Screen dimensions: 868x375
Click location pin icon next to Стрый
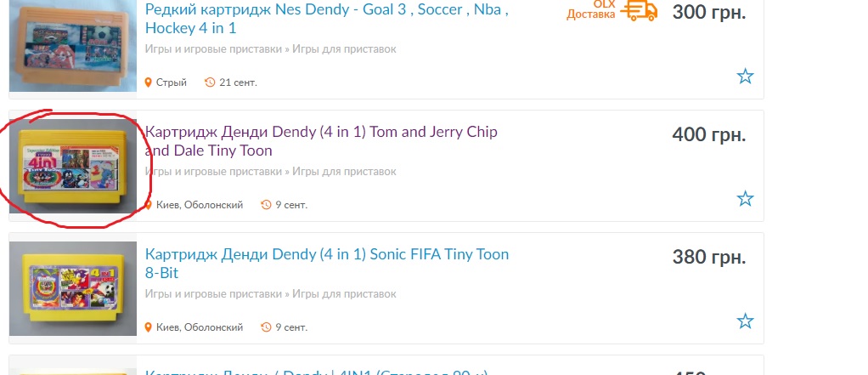coord(148,82)
